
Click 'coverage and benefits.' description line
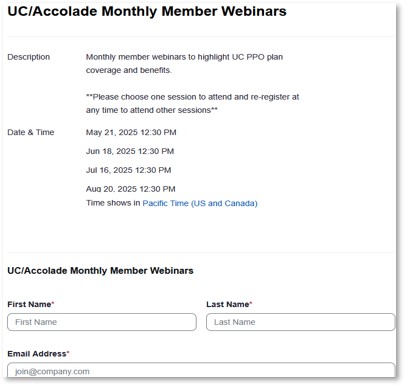tap(129, 70)
